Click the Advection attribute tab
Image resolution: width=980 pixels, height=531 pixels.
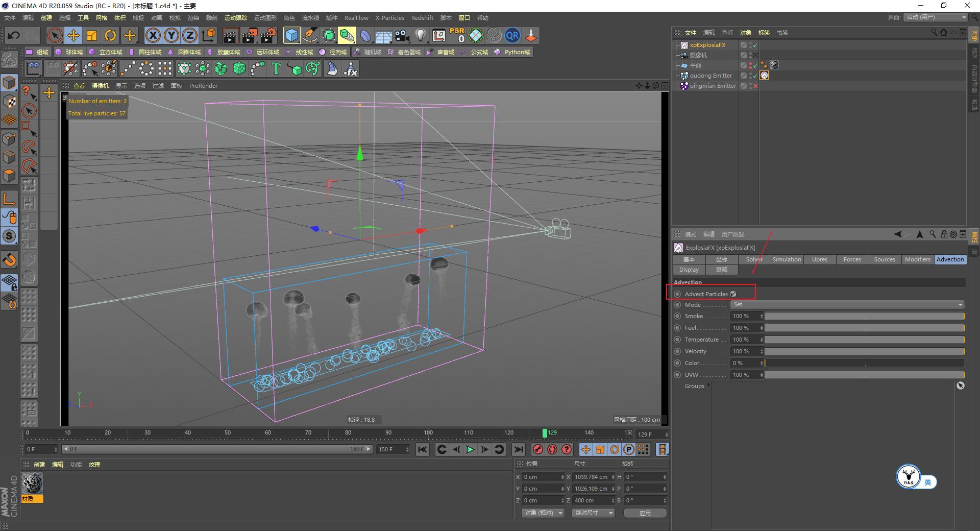pyautogui.click(x=949, y=259)
